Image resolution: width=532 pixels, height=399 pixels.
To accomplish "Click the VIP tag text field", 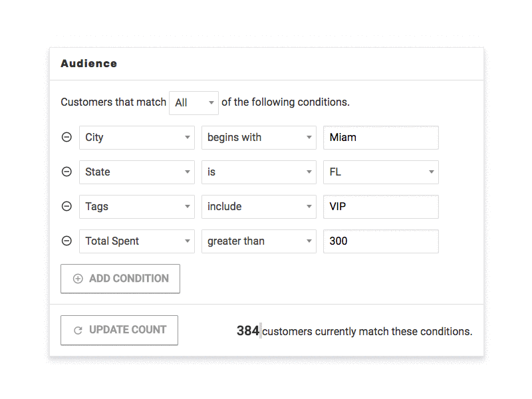I will coord(381,207).
